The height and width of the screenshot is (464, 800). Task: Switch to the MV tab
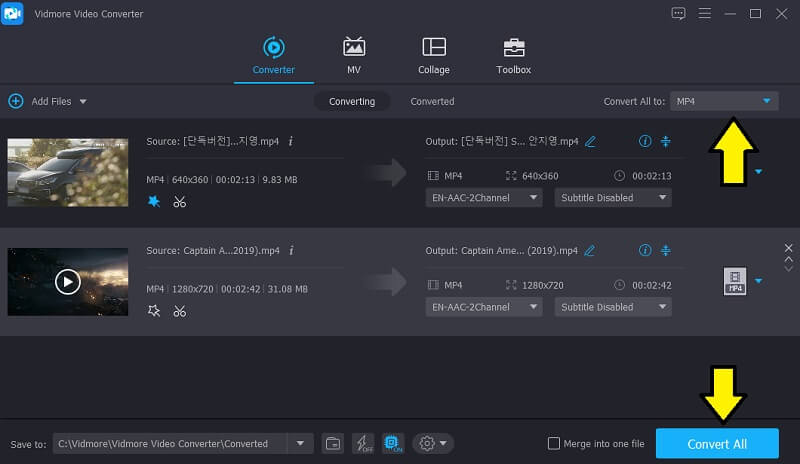[354, 56]
